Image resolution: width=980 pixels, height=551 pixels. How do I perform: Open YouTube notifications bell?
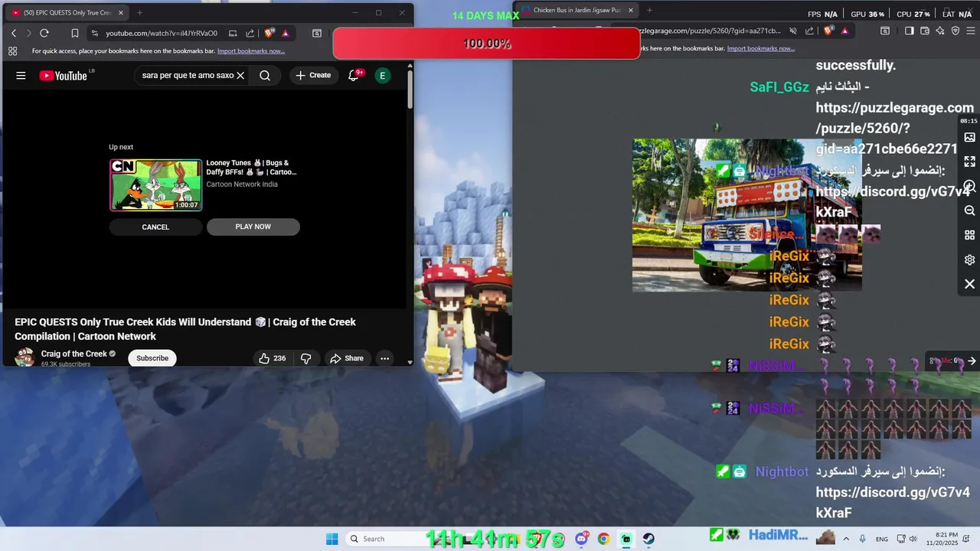click(x=354, y=76)
